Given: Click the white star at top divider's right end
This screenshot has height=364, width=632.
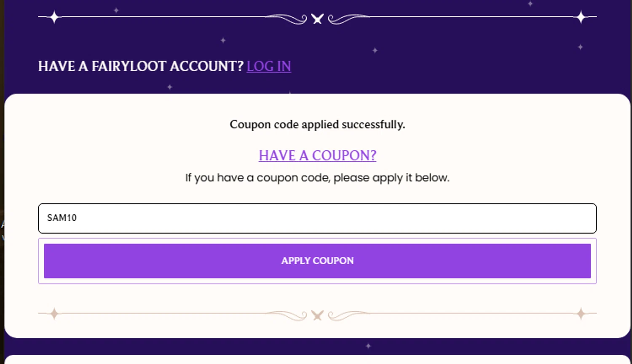Looking at the screenshot, I should (x=581, y=17).
